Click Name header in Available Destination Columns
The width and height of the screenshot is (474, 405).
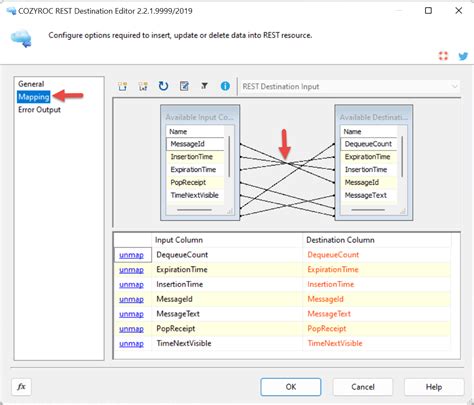click(x=369, y=131)
